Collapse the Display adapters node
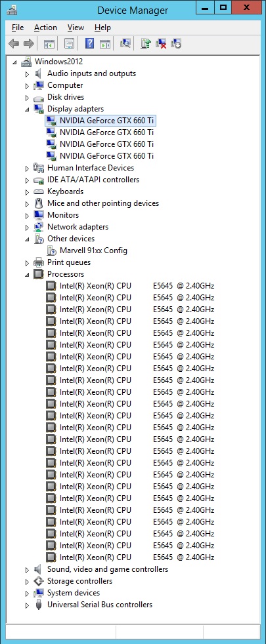The height and width of the screenshot is (644, 266). click(x=27, y=110)
